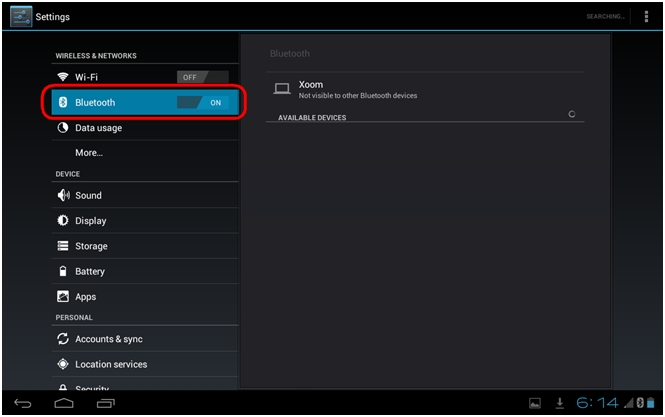Tap the searching spinner beside Available Devices
665x417 pixels.
tap(572, 114)
